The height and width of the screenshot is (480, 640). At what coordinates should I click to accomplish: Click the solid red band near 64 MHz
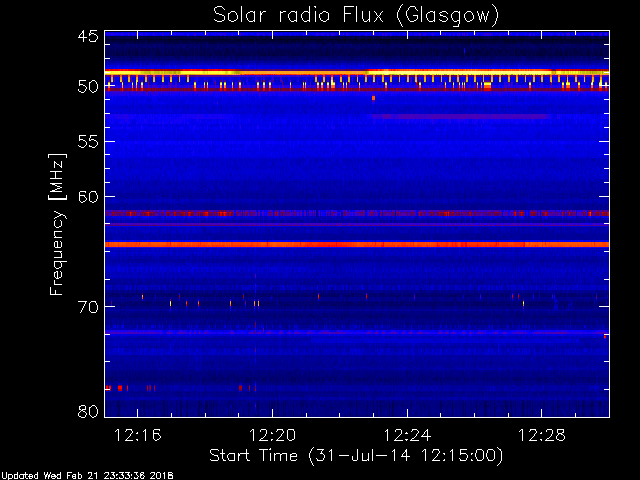click(x=357, y=244)
